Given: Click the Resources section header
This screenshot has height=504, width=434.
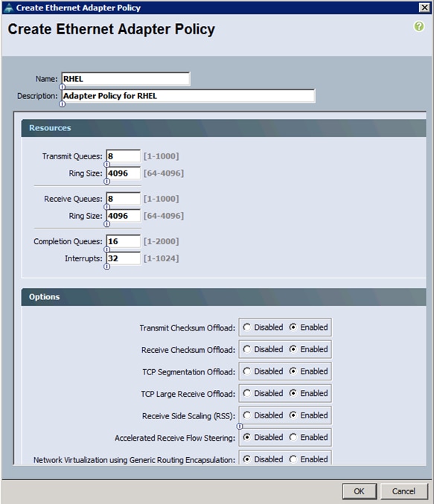Looking at the screenshot, I should (x=224, y=128).
